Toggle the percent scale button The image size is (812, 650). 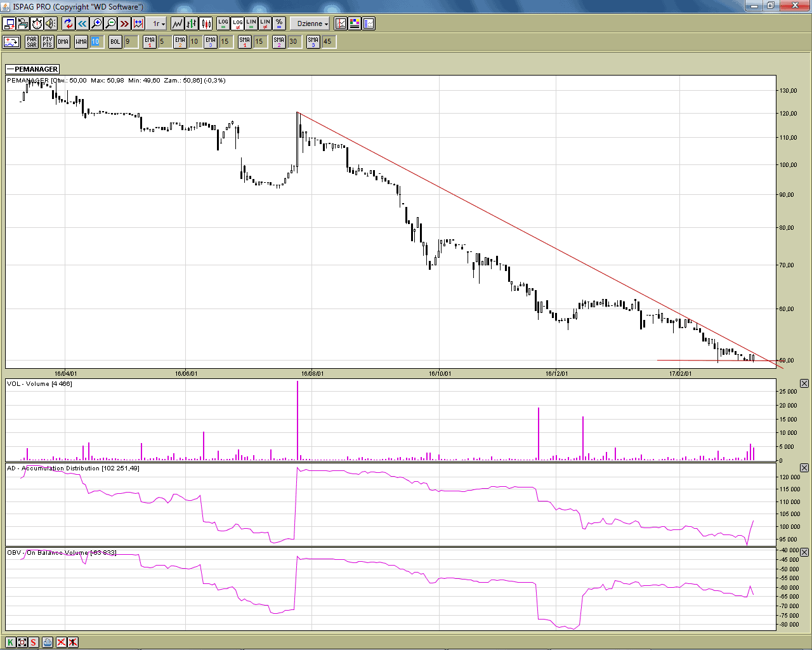click(279, 23)
